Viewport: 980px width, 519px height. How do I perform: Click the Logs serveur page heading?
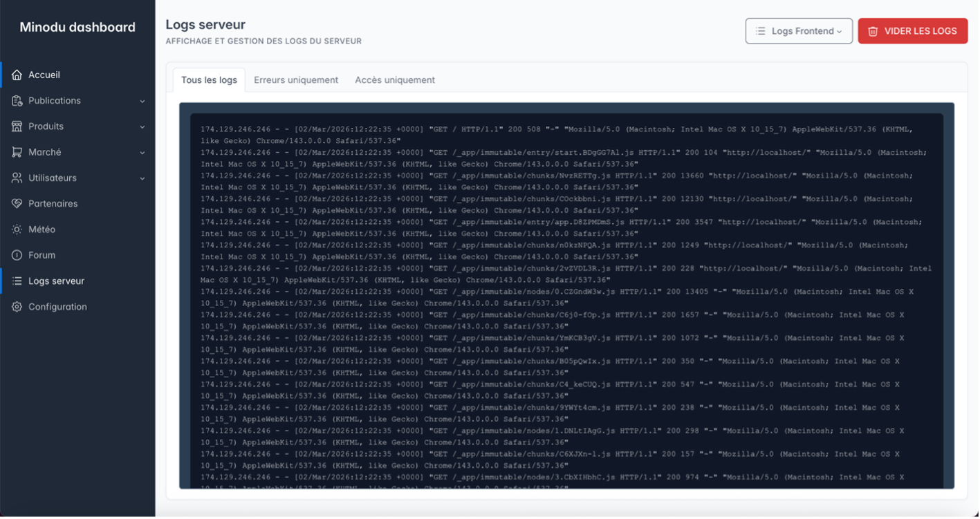click(x=205, y=25)
